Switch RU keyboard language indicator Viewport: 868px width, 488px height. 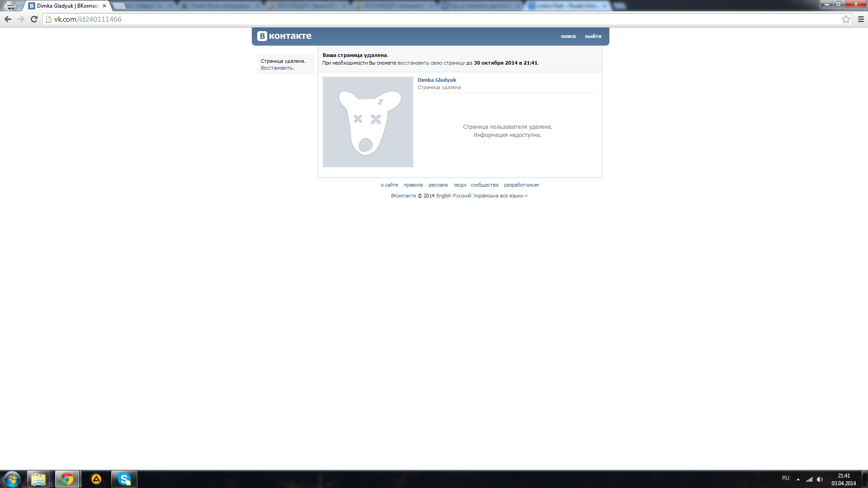[786, 478]
